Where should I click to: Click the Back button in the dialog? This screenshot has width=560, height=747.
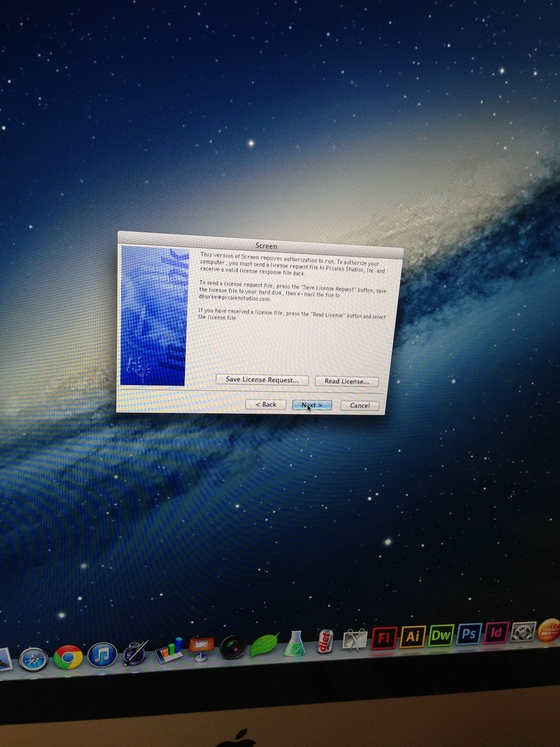[x=266, y=404]
